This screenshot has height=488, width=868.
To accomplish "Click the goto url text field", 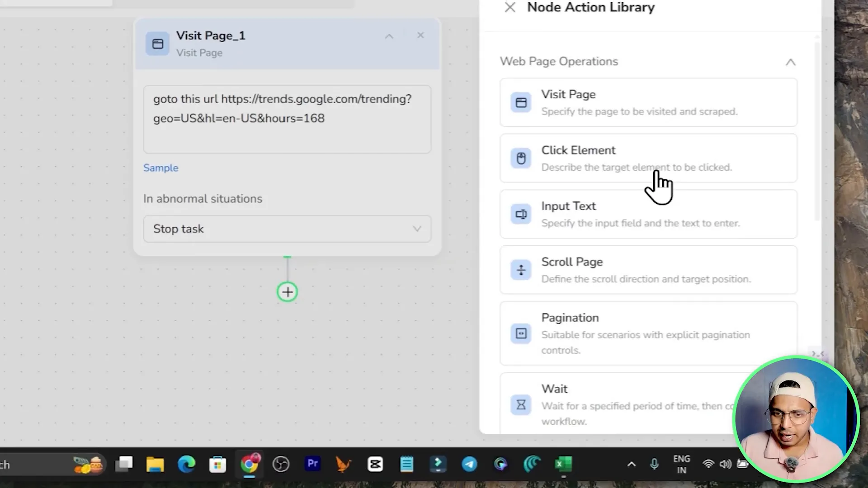I will click(x=287, y=119).
